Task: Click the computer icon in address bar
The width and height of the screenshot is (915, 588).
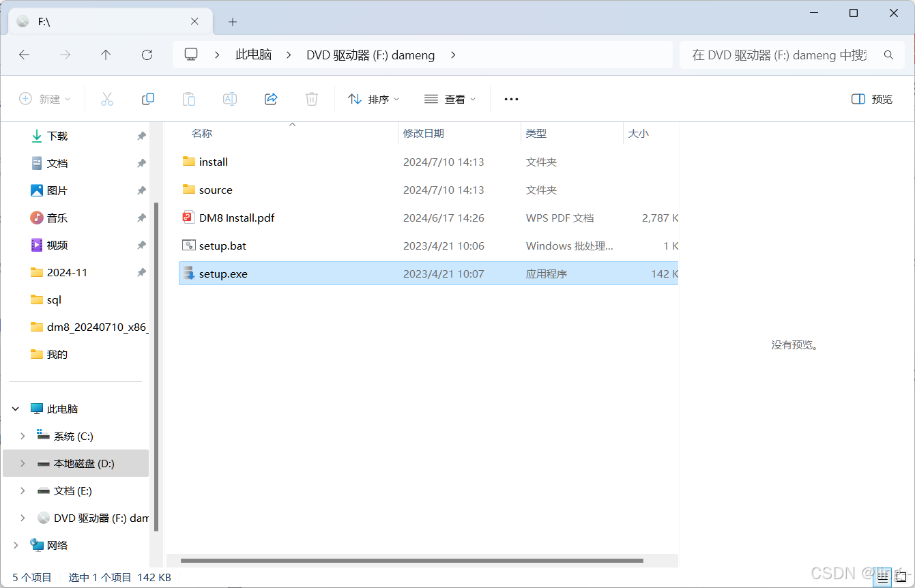Action: [191, 55]
